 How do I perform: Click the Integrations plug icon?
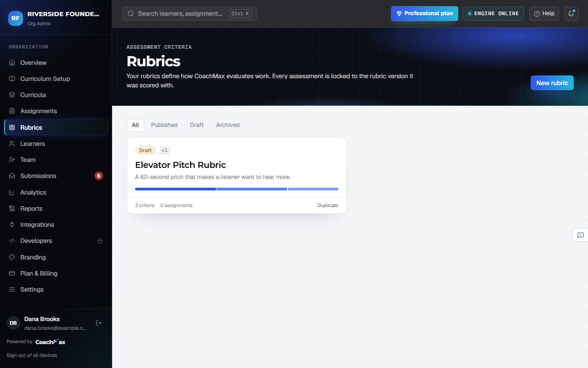[12, 224]
